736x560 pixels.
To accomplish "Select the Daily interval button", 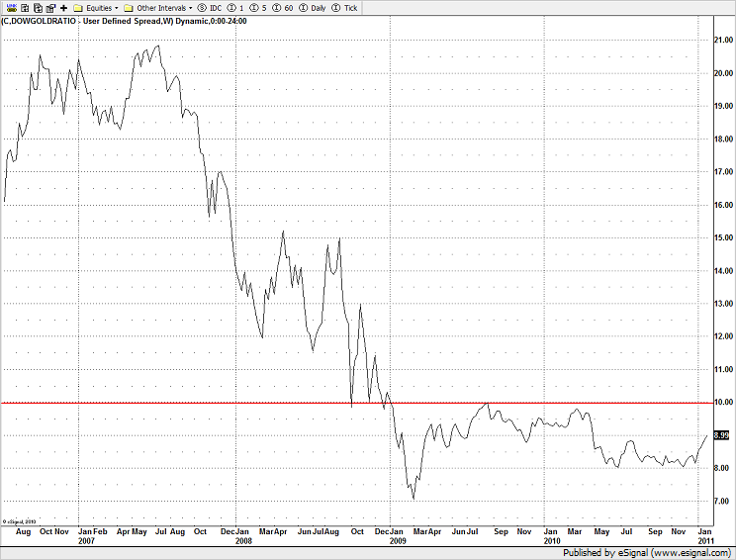I will tap(313, 8).
